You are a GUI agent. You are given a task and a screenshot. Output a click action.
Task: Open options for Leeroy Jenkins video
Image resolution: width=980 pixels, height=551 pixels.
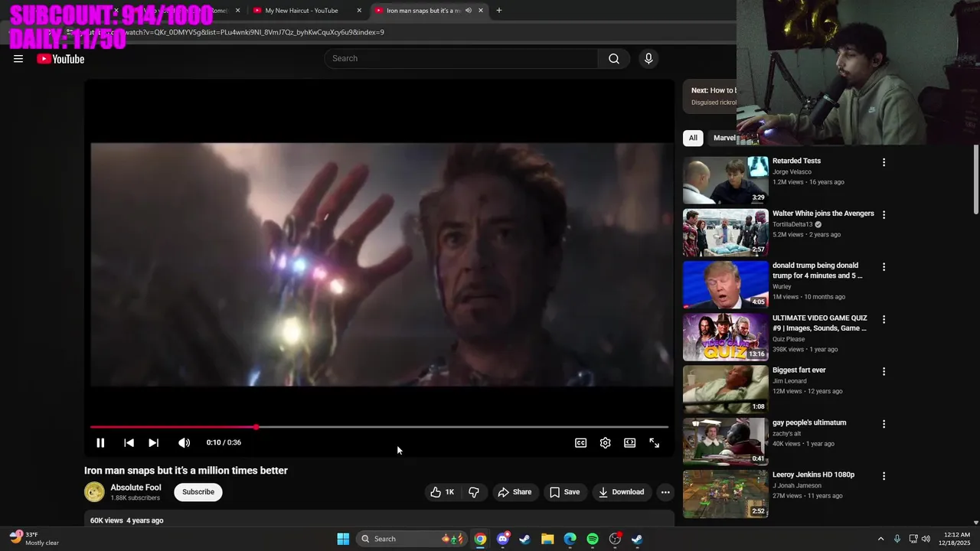click(x=884, y=476)
